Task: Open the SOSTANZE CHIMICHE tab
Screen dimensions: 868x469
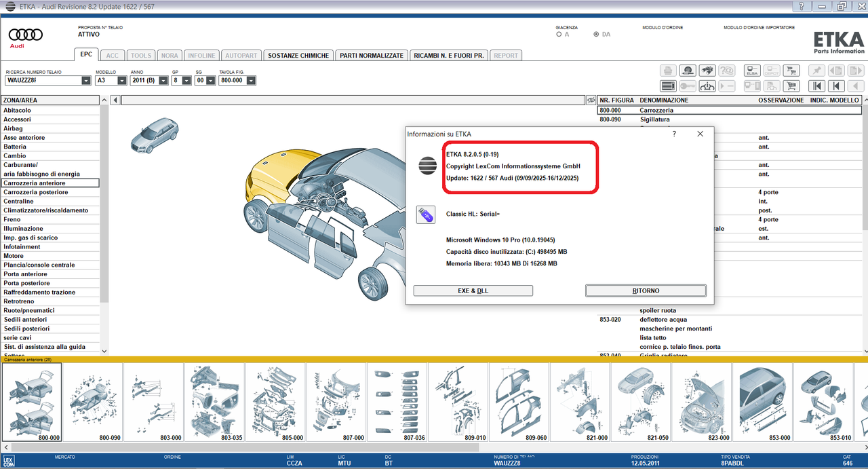Action: pyautogui.click(x=298, y=56)
